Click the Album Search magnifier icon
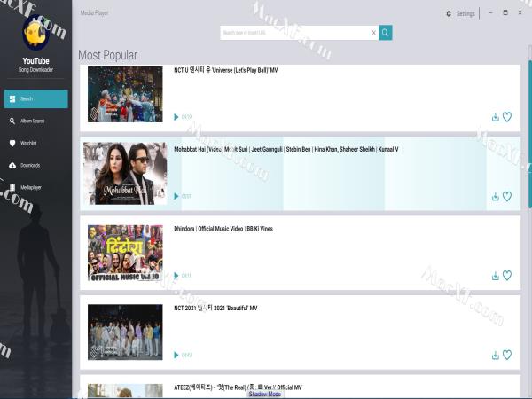 tap(12, 121)
